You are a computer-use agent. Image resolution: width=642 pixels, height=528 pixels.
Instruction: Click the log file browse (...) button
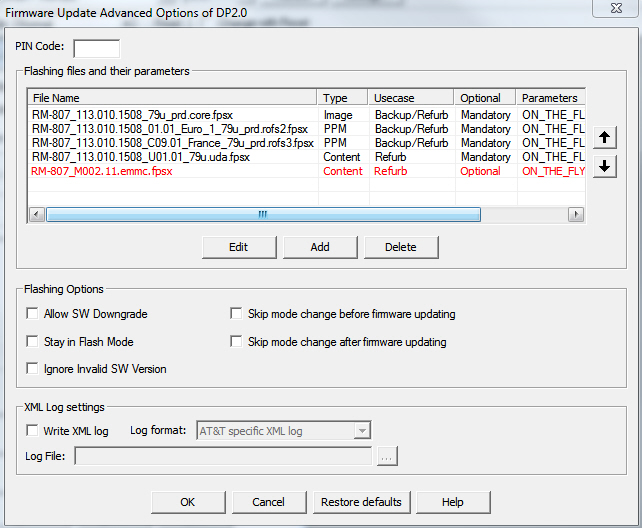coord(388,457)
